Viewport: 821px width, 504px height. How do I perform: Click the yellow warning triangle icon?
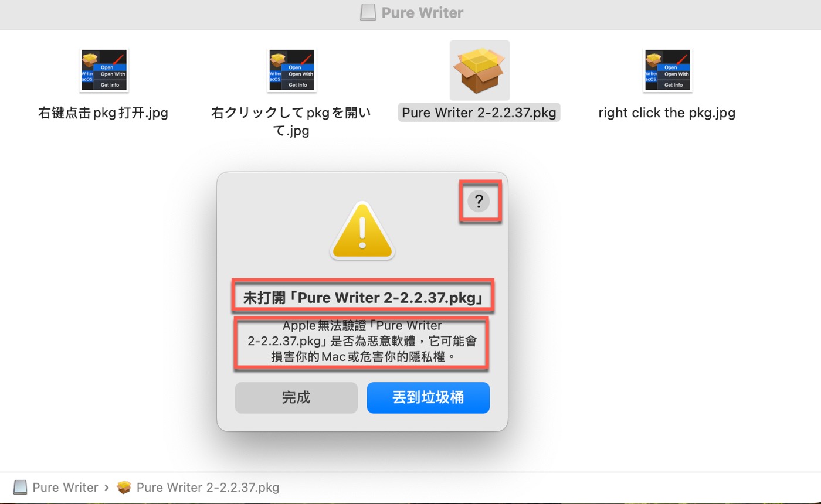[362, 230]
